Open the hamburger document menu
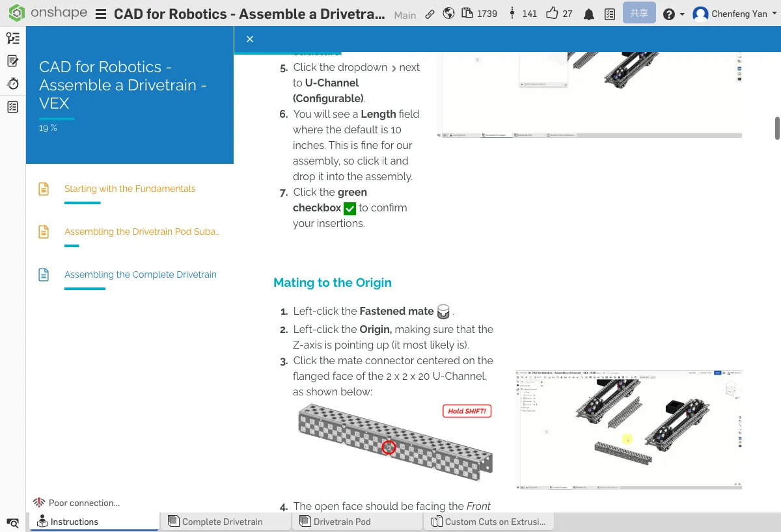Image resolution: width=781 pixels, height=532 pixels. tap(101, 14)
